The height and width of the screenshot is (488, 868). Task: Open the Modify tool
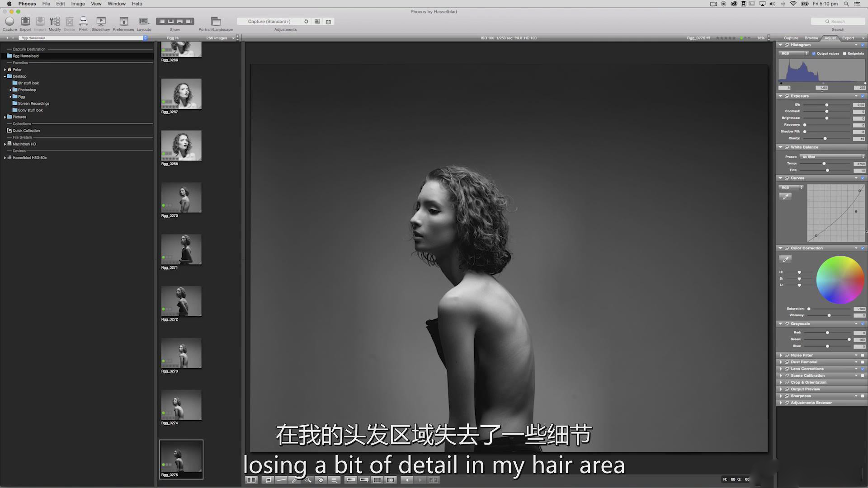pos(55,22)
